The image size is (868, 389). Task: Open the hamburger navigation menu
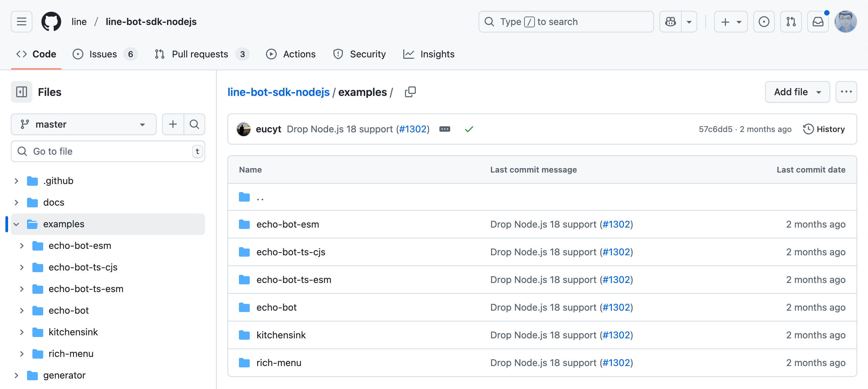point(22,22)
